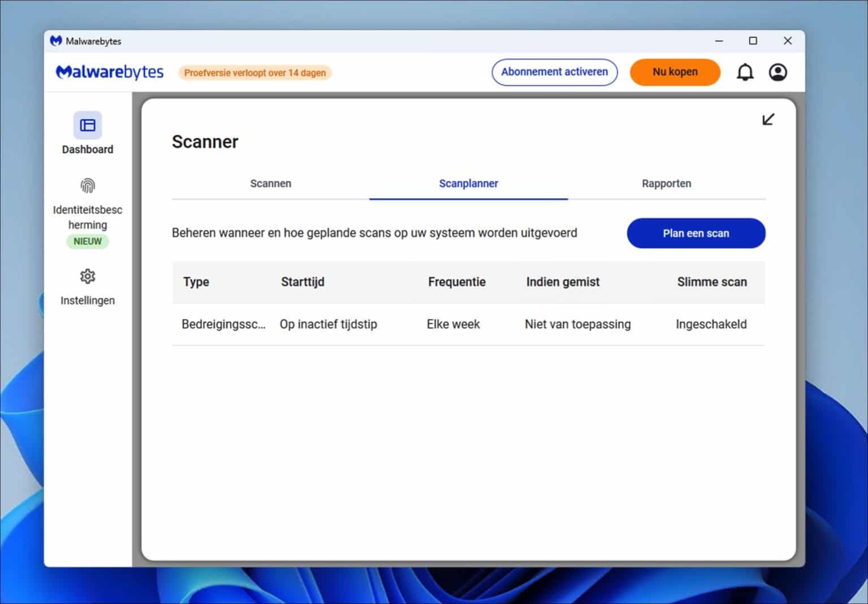Viewport: 868px width, 604px height.
Task: Select the Bedreigingssc... scan row entry
Action: coord(223,324)
